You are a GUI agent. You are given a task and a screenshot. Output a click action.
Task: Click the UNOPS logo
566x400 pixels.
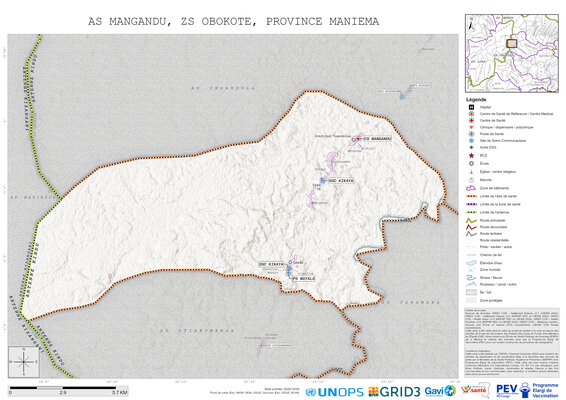tap(334, 392)
